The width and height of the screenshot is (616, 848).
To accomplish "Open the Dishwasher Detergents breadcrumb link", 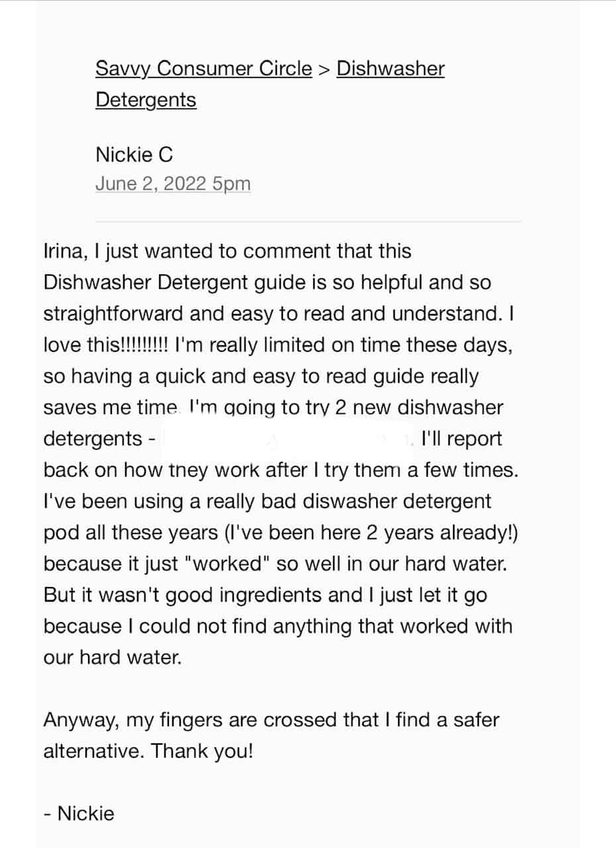I will coord(270,84).
